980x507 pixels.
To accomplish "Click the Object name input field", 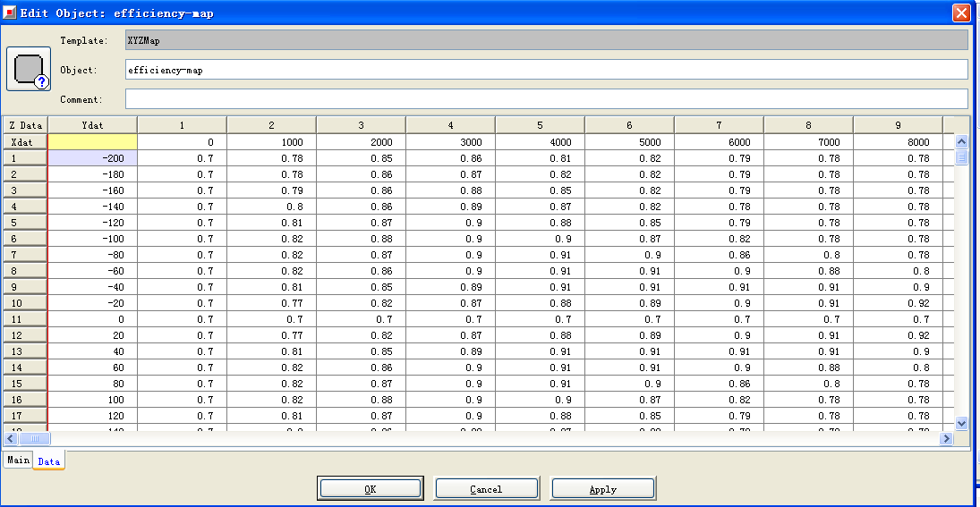I will 547,70.
